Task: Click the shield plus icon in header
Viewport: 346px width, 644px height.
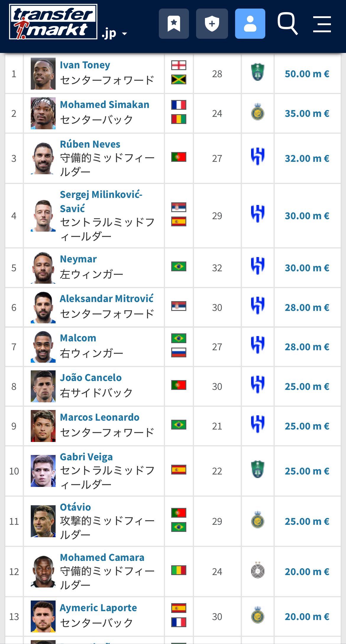Action: [212, 24]
